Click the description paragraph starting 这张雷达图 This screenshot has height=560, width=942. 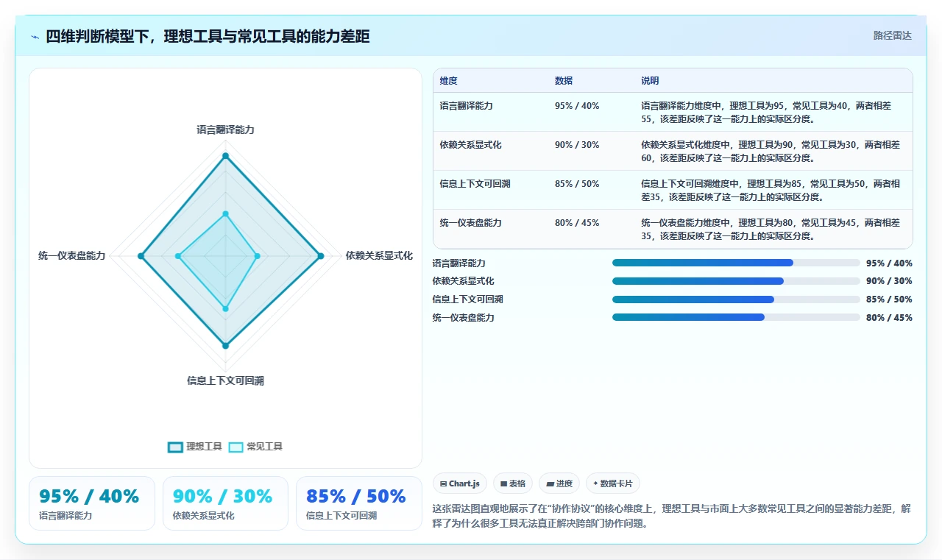(x=672, y=517)
